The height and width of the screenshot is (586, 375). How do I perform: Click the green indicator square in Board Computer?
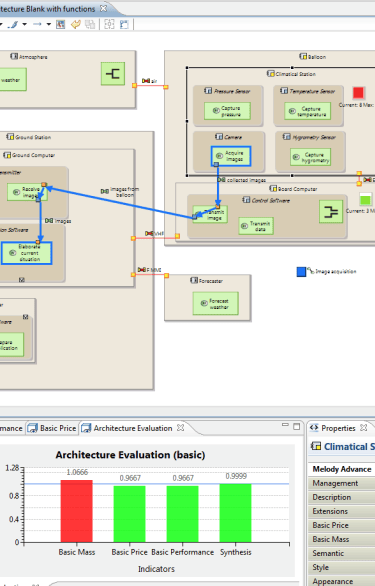[365, 199]
